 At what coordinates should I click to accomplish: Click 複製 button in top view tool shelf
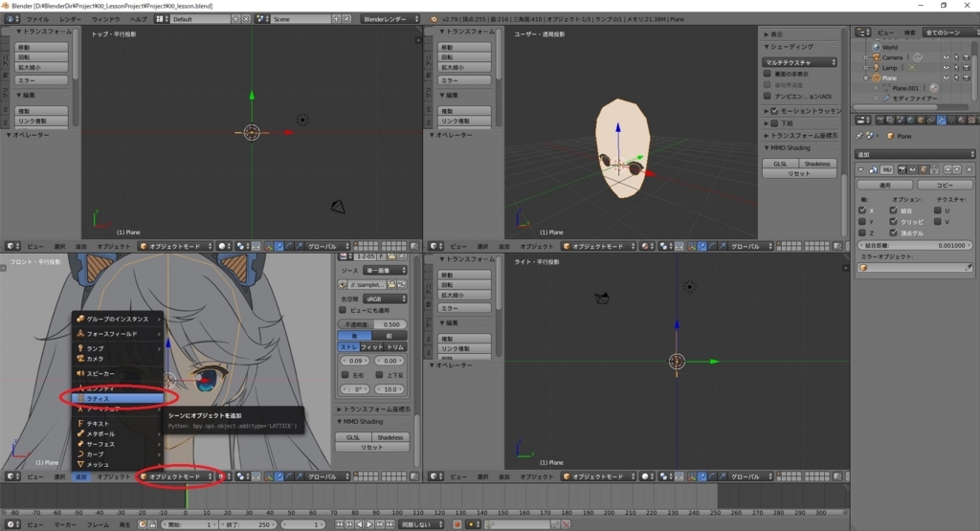[41, 111]
